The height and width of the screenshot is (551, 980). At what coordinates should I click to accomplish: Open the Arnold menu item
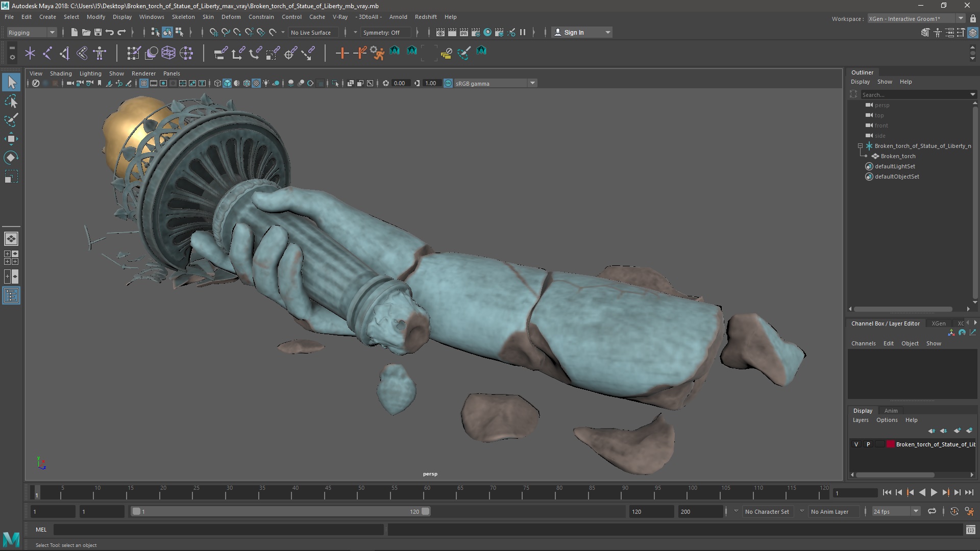click(x=405, y=17)
